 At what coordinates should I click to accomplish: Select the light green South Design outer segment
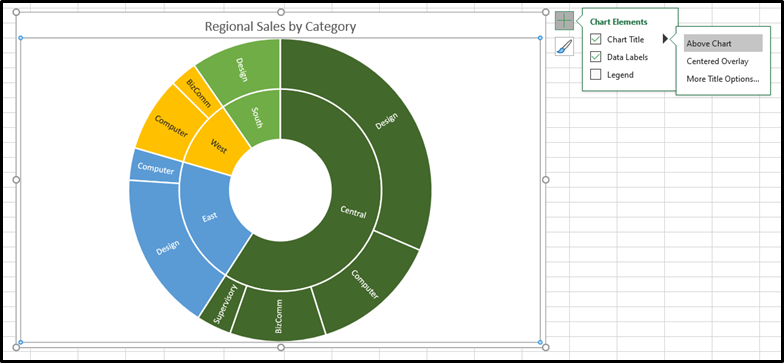(x=242, y=70)
